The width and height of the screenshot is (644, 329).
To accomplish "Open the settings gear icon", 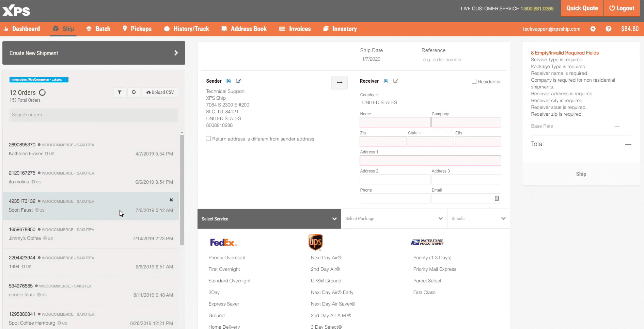I will point(593,29).
